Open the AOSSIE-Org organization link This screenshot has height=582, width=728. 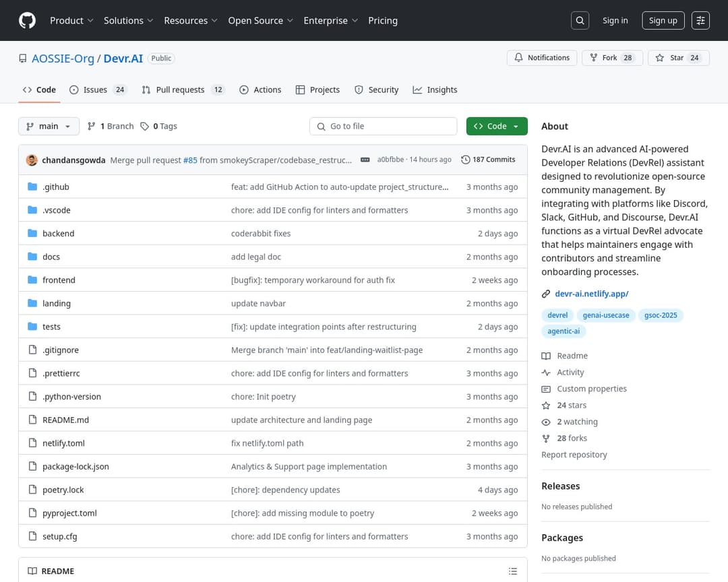(63, 59)
